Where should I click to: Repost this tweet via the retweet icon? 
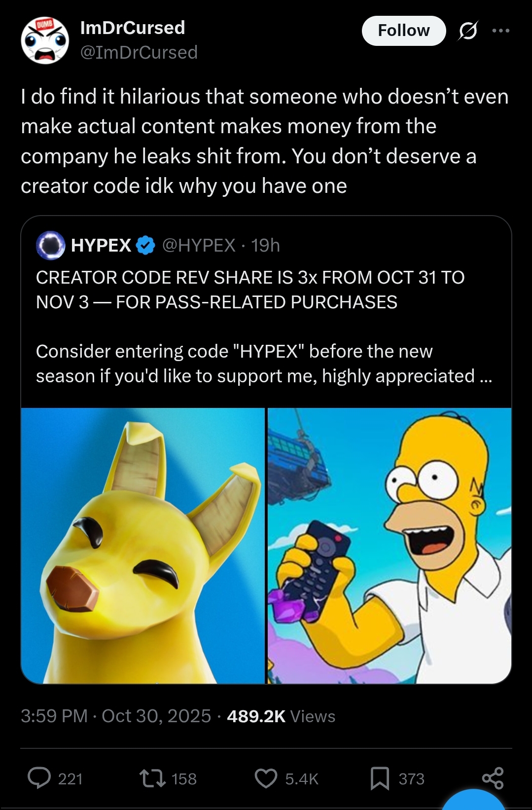(153, 778)
